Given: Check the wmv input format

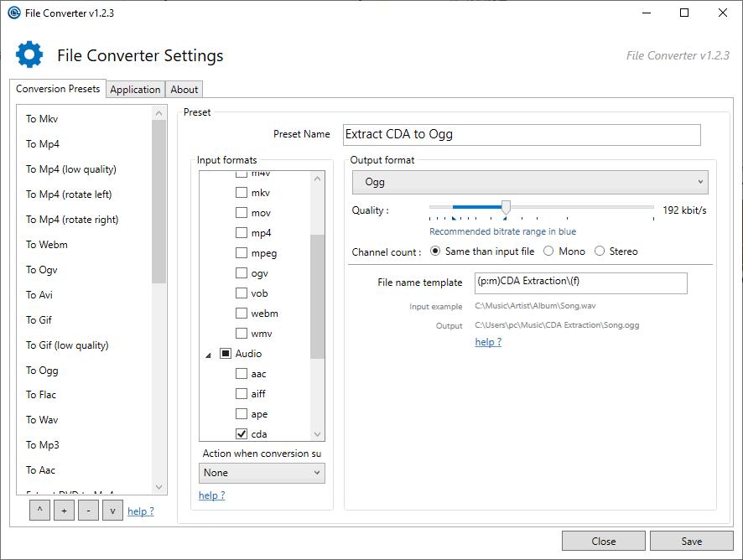Looking at the screenshot, I should point(242,334).
